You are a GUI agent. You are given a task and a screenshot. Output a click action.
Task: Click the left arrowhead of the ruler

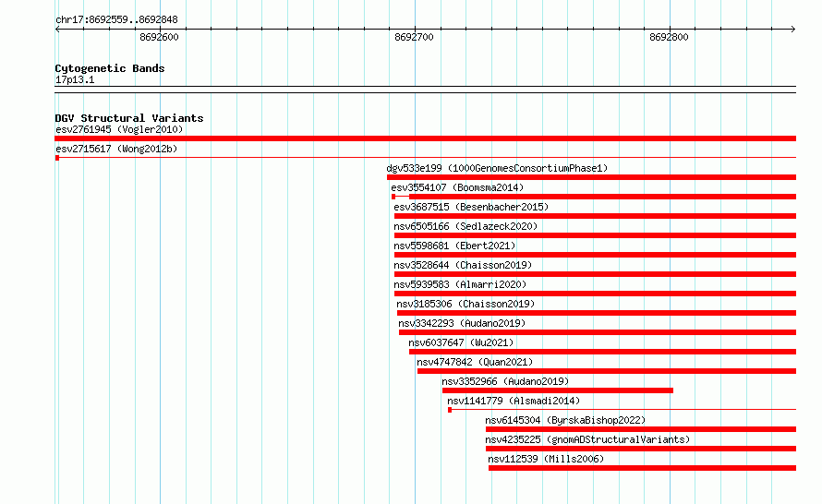click(x=57, y=29)
